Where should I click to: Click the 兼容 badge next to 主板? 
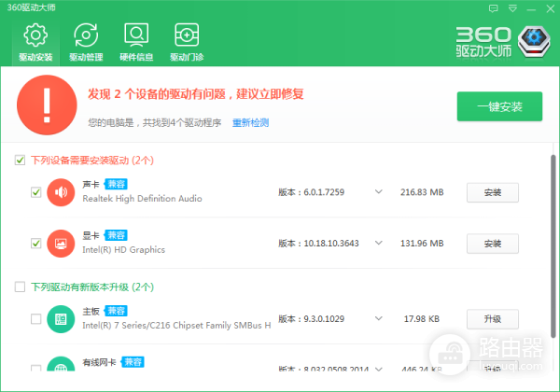pos(116,311)
